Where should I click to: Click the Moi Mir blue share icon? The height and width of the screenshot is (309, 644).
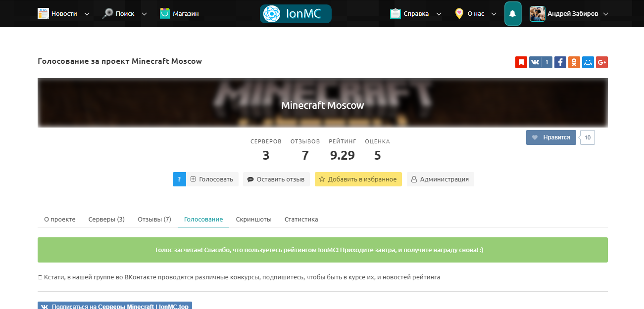588,62
